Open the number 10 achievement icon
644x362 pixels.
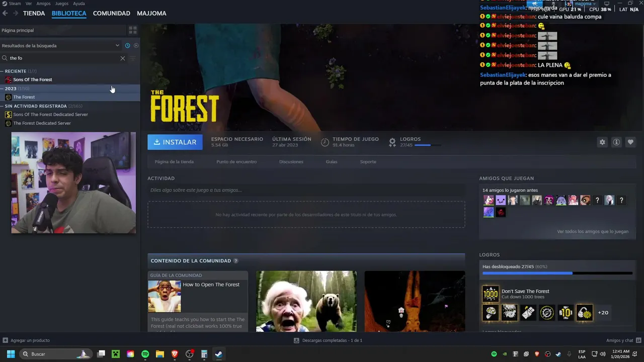(x=566, y=313)
